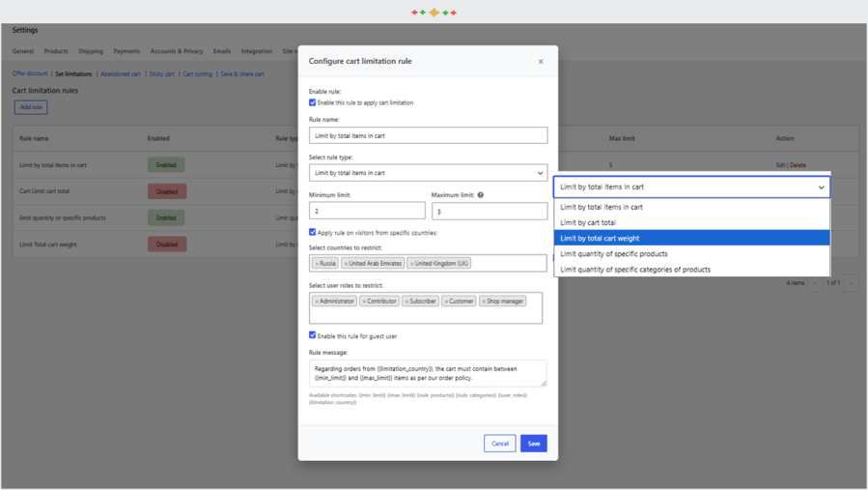
Task: Choose 'Limit by cart total' option
Action: click(x=692, y=222)
